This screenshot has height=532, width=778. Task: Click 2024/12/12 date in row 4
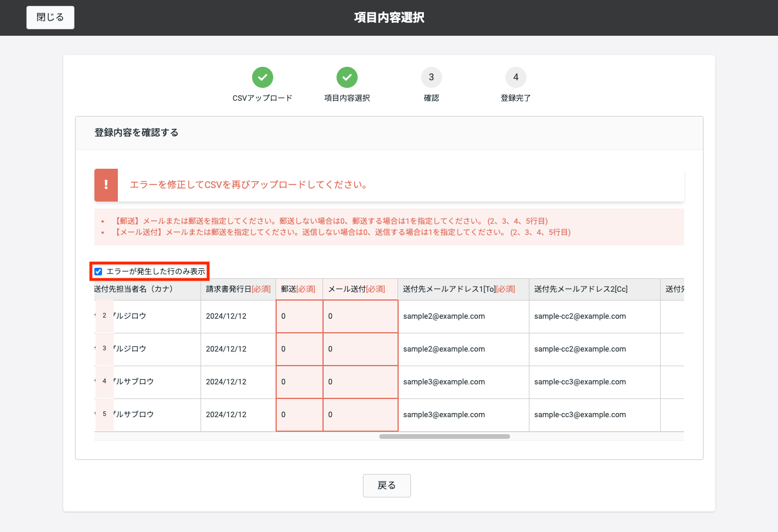[226, 381]
